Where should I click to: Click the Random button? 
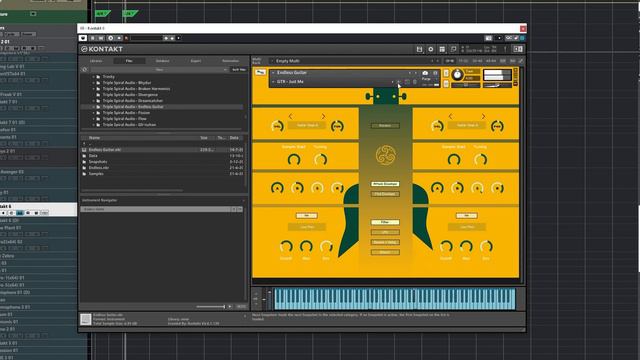click(385, 126)
